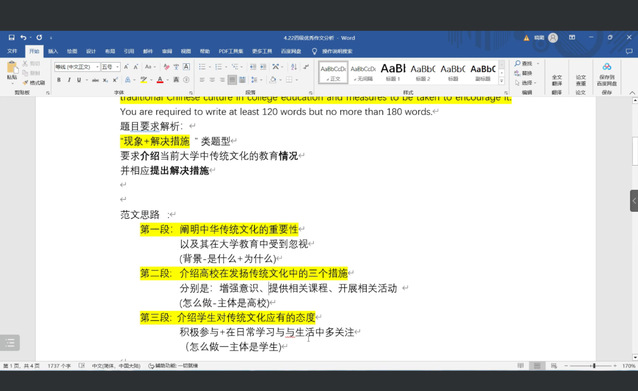Open the font size dropdown
Screen dimensions: 638x391
pos(118,67)
